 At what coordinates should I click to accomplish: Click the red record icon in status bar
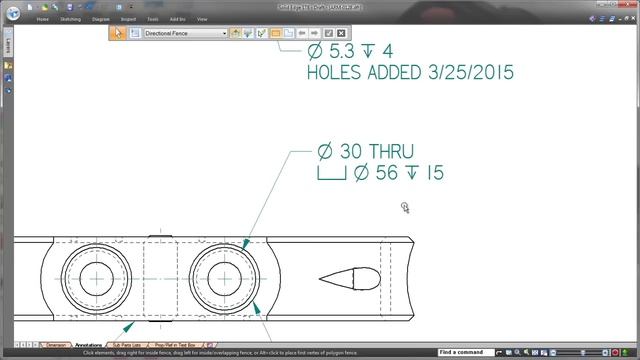pyautogui.click(x=615, y=352)
